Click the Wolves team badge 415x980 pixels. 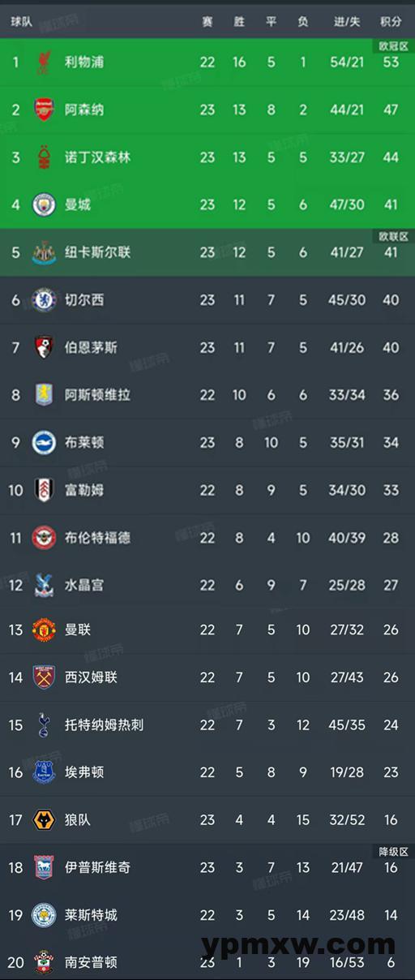click(x=44, y=820)
